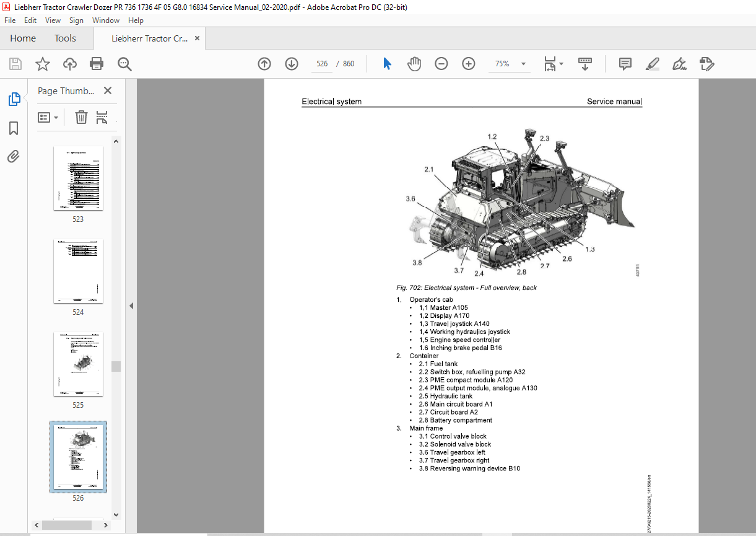Click the '1,1 Master A105' list item
This screenshot has width=756, height=536.
443,307
